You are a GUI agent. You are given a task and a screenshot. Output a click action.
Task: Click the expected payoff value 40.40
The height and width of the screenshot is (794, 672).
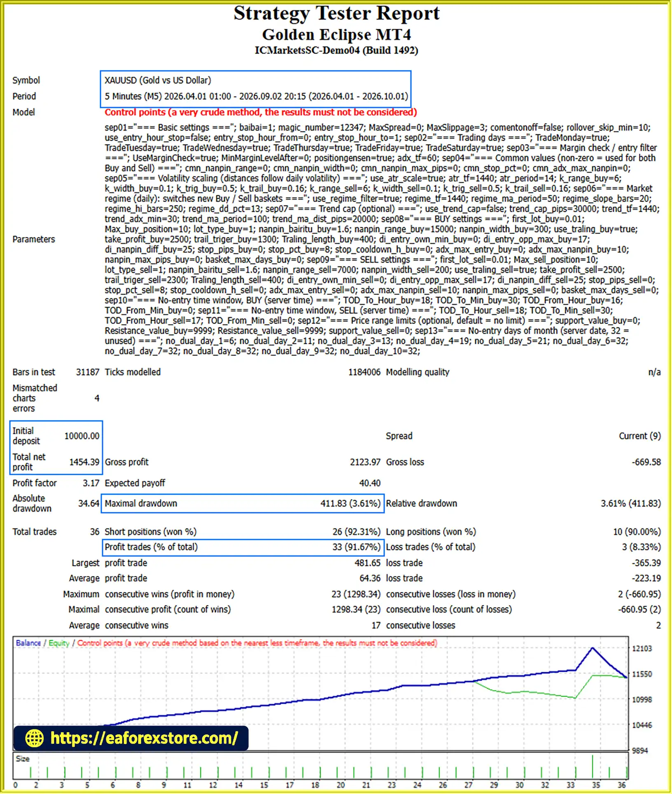[370, 483]
